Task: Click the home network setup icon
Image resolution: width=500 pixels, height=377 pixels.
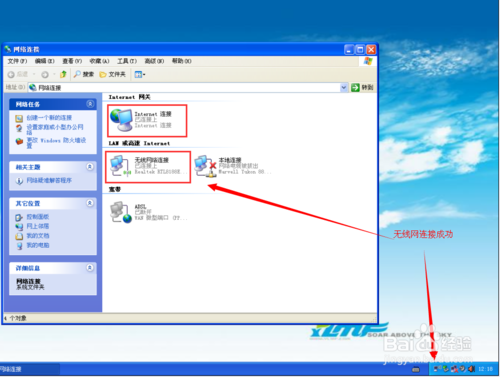Action: (x=19, y=128)
